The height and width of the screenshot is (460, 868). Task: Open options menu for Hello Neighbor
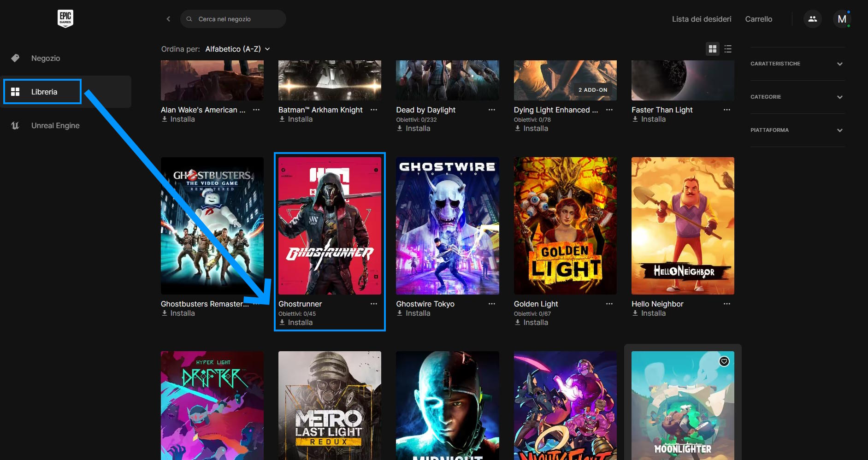(x=727, y=304)
